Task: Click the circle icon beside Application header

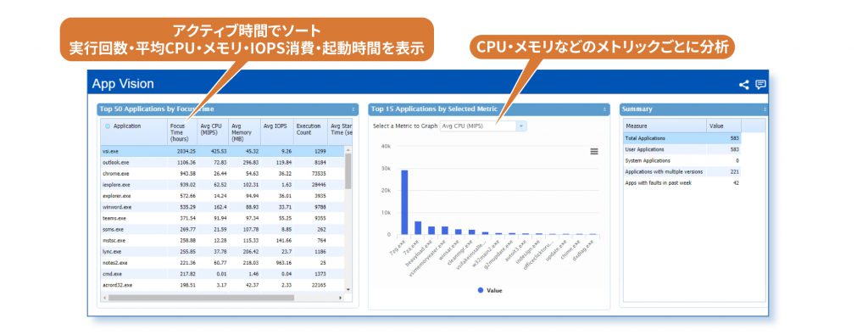Action: tap(108, 126)
